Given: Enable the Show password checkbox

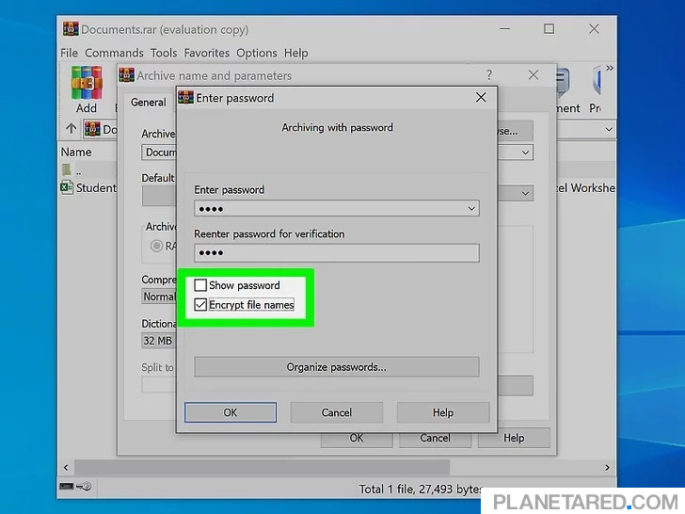Looking at the screenshot, I should point(201,286).
